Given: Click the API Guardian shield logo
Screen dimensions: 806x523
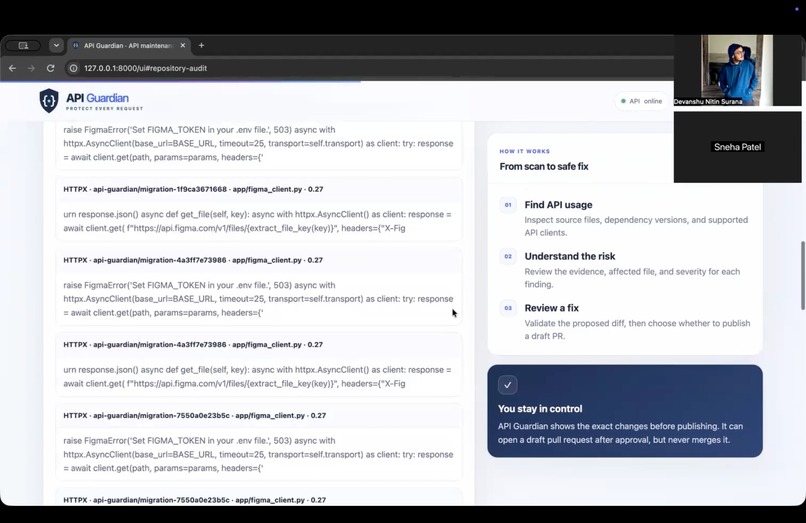Looking at the screenshot, I should 49,100.
